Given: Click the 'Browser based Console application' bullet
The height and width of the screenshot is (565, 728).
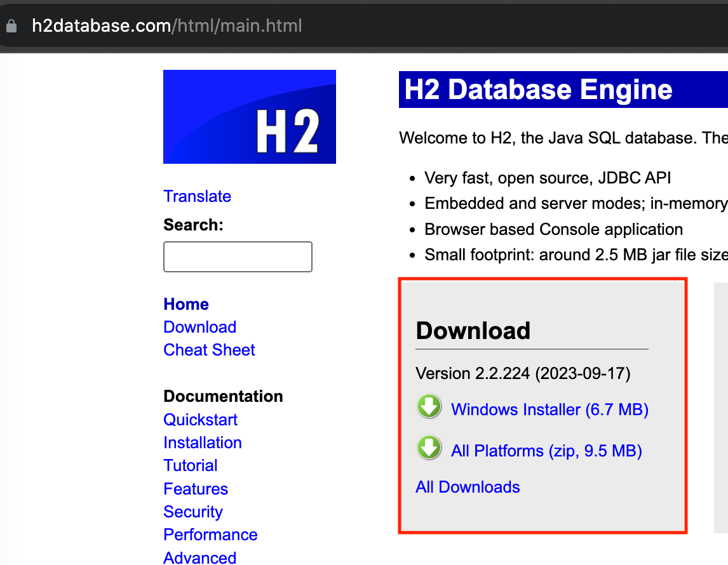Looking at the screenshot, I should 553,229.
